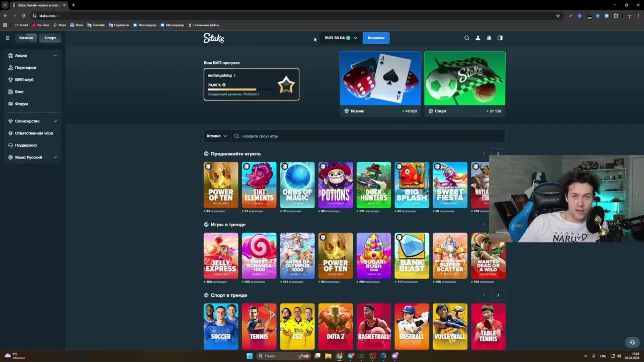Screen dimensions: 644x362
Task: Open Maps bookmark
Action: (x=60, y=25)
